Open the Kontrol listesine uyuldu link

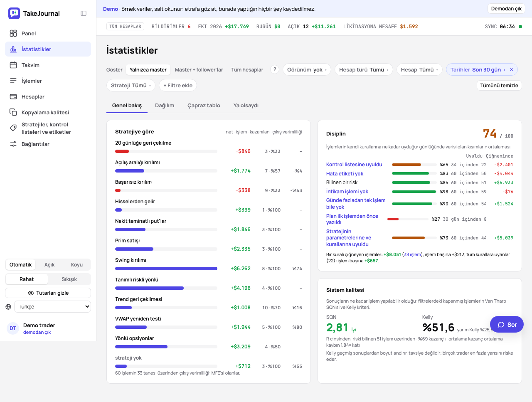coord(354,165)
